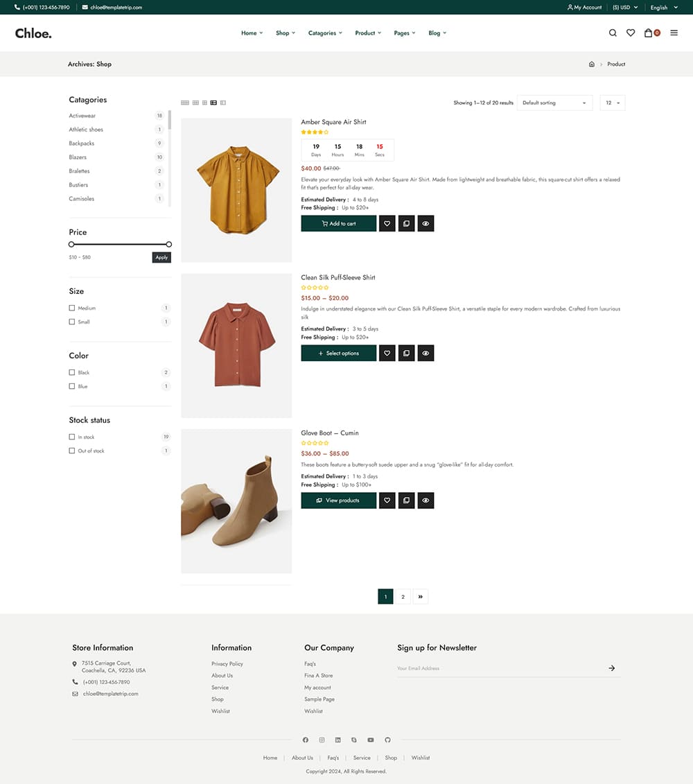Open the search icon in the header
693x784 pixels.
pos(613,33)
